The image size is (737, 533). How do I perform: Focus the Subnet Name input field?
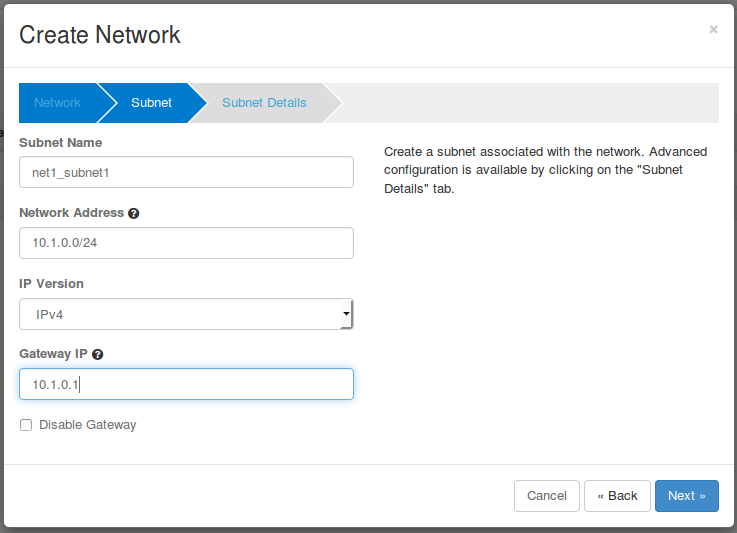pos(186,172)
